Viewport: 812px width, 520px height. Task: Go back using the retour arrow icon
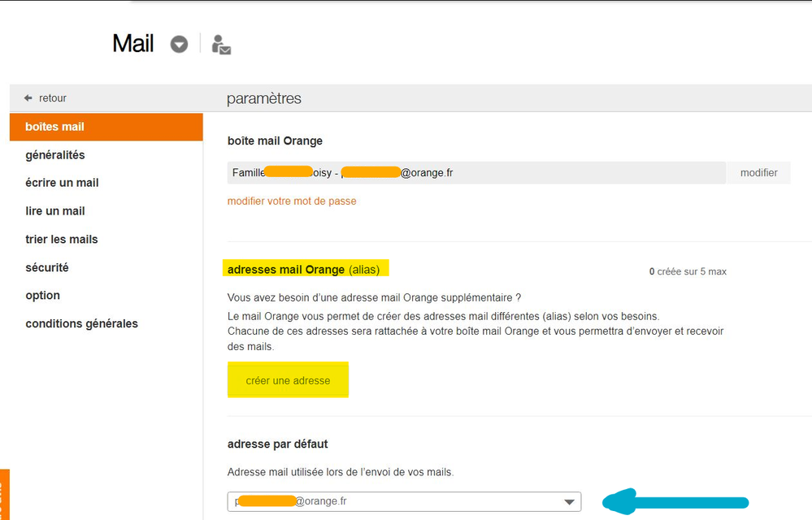[x=28, y=97]
